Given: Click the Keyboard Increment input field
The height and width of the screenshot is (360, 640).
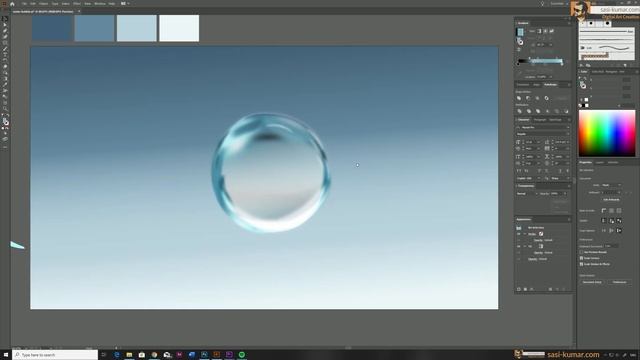Looking at the screenshot, I should pos(611,246).
